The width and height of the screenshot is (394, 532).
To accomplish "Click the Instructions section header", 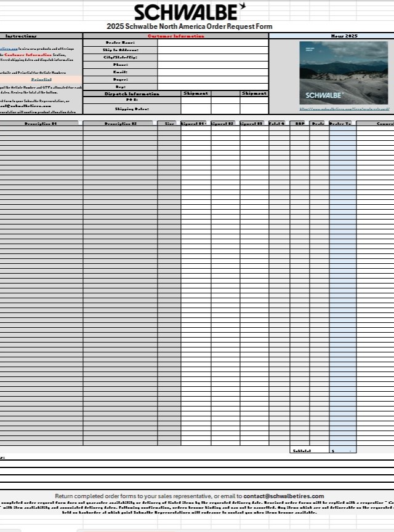I will point(41,36).
